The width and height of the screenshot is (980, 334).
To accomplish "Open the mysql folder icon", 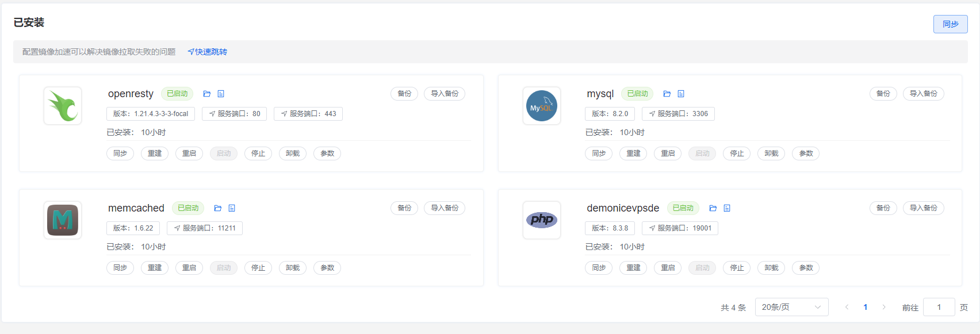I will click(667, 94).
